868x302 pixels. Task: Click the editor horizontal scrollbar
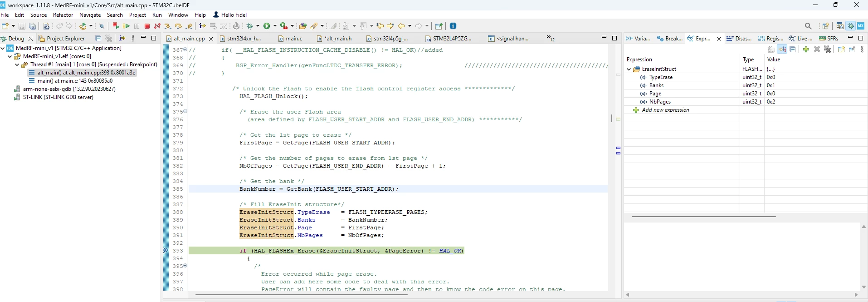point(302,295)
